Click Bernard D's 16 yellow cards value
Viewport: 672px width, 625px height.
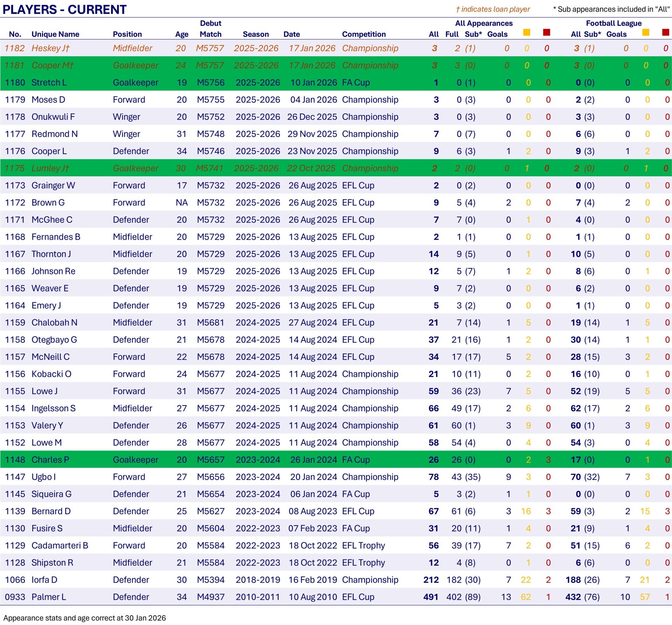[526, 511]
